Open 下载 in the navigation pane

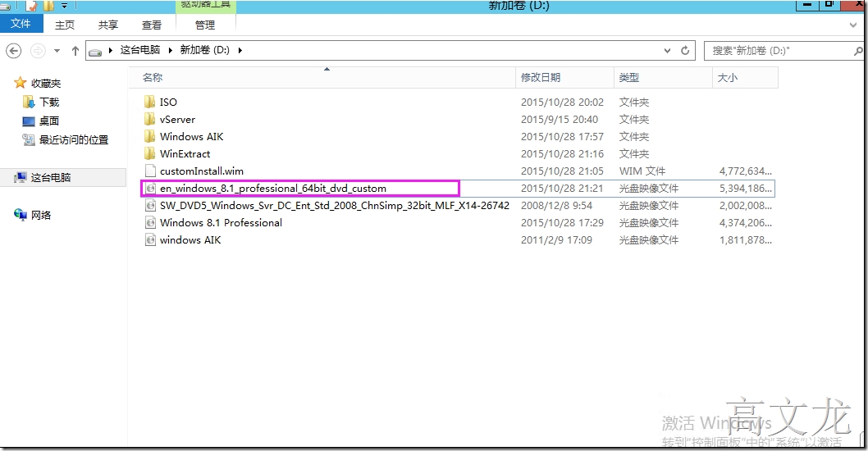[x=49, y=102]
